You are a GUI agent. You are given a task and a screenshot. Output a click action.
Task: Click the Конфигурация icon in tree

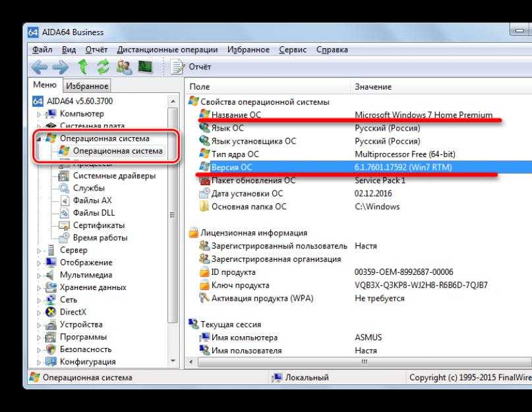[51, 362]
